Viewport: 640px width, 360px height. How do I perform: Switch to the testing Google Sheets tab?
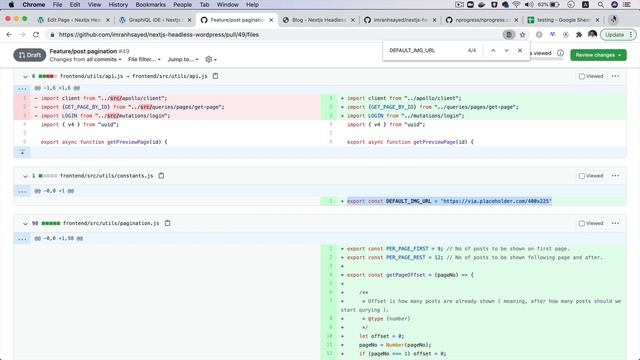563,20
